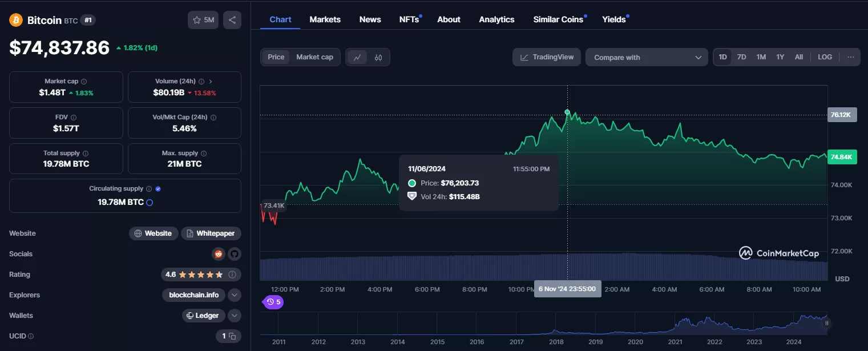868x351 pixels.
Task: Open the Whitepaper link
Action: point(211,233)
